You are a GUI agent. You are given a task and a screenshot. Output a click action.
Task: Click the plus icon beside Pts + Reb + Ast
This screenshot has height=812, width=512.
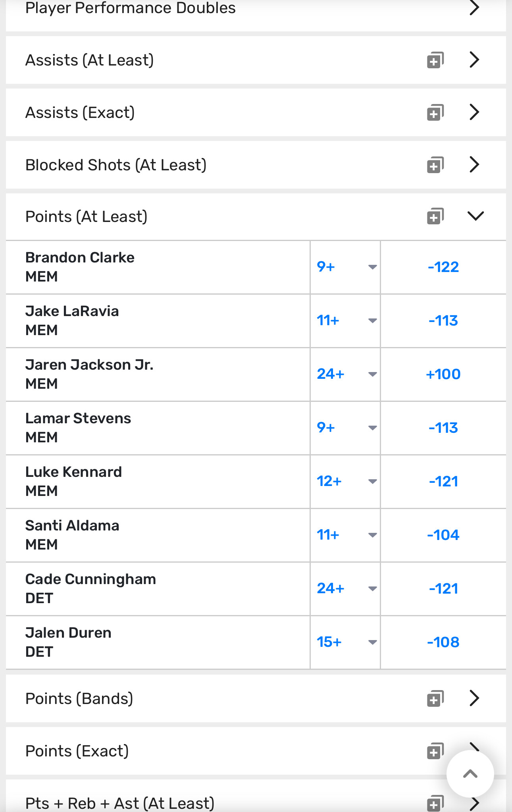tap(435, 803)
